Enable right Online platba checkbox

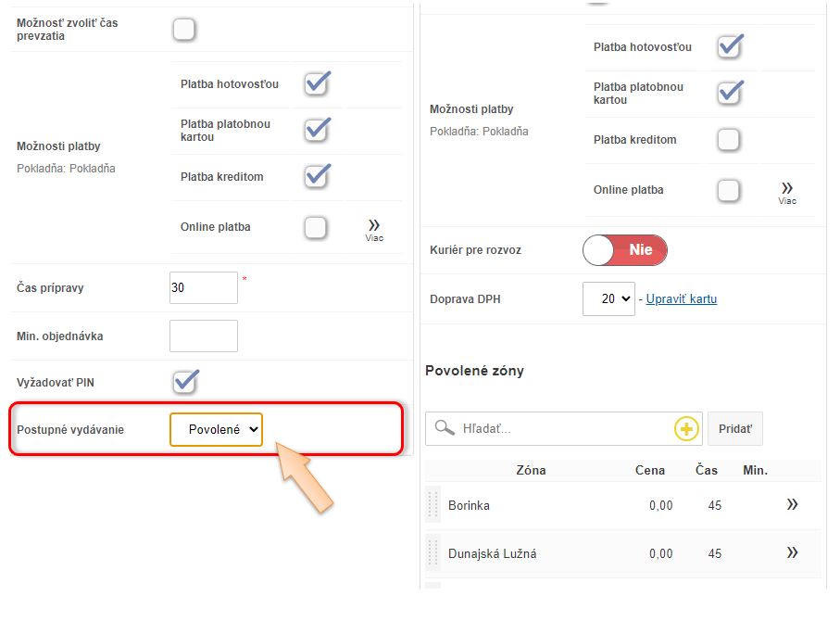click(729, 190)
